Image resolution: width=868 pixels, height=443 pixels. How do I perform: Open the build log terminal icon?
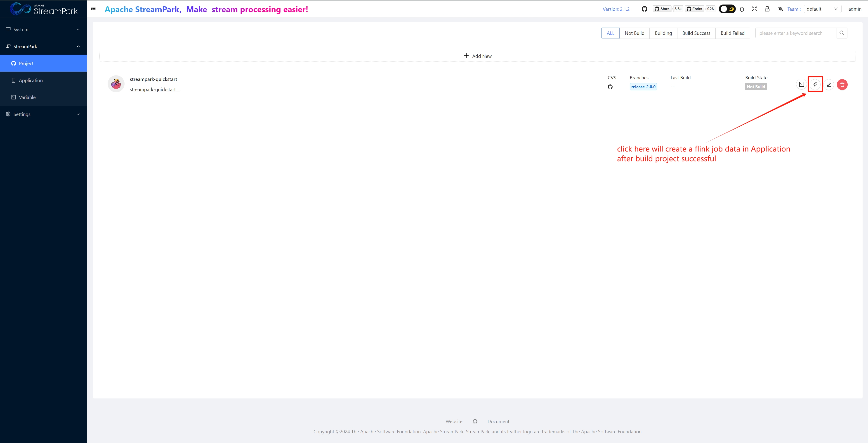click(x=802, y=84)
